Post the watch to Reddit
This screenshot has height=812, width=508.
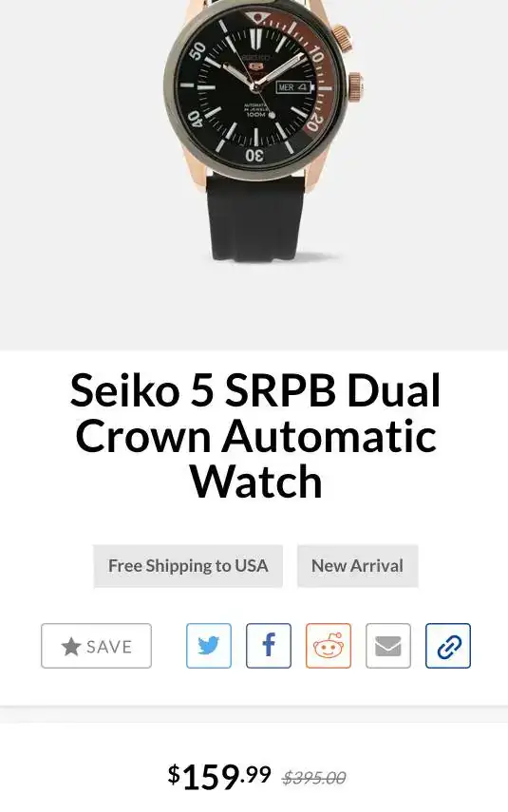[x=329, y=646]
